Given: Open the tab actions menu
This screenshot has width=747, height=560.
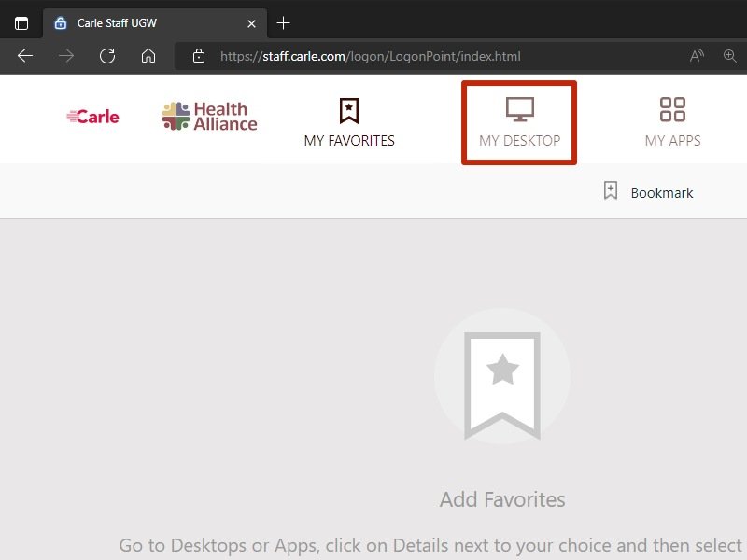Looking at the screenshot, I should (x=21, y=23).
